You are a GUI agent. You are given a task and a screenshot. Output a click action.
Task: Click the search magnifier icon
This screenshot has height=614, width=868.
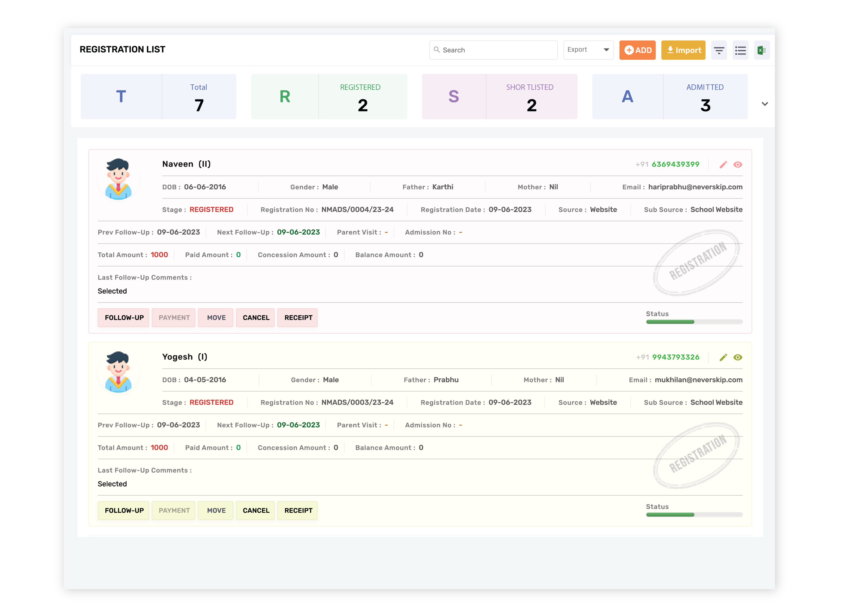coord(437,50)
